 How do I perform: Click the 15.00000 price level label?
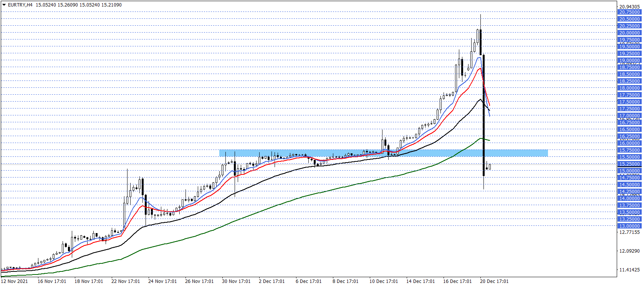coord(629,171)
